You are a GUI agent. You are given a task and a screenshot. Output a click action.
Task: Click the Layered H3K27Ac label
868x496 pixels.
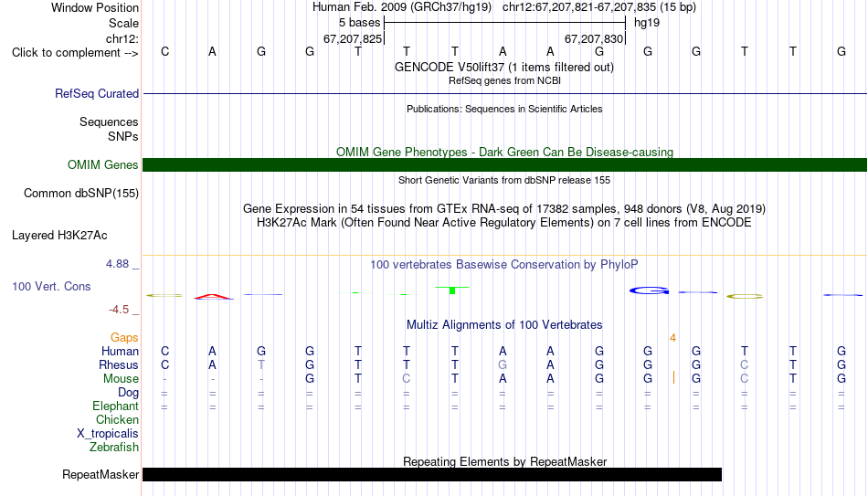tap(59, 236)
